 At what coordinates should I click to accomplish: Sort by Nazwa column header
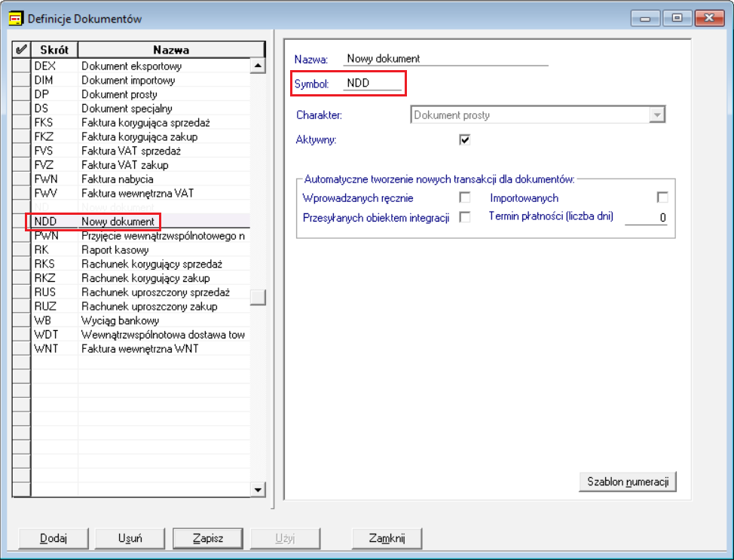click(x=171, y=49)
